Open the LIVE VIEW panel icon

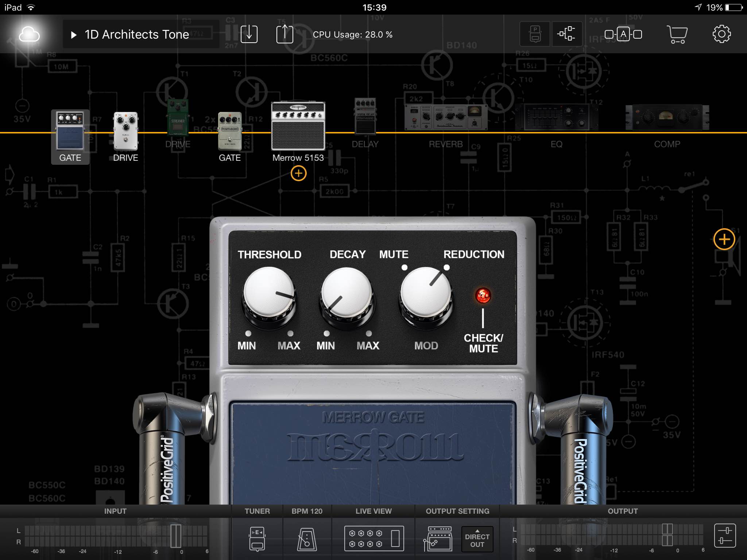coord(374,538)
